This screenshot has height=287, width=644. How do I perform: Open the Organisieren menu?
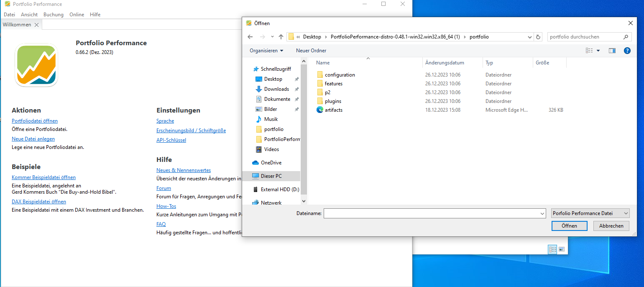tap(266, 51)
